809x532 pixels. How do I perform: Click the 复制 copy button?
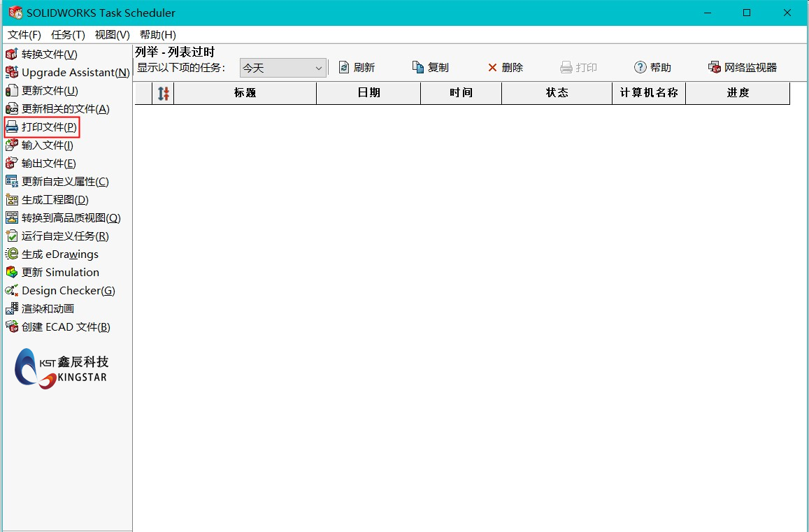[430, 68]
